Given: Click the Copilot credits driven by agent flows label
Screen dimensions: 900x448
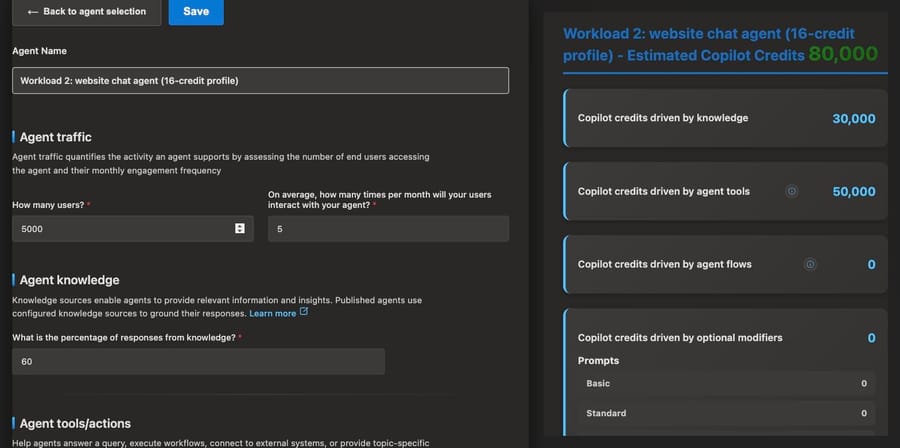Looking at the screenshot, I should point(665,264).
